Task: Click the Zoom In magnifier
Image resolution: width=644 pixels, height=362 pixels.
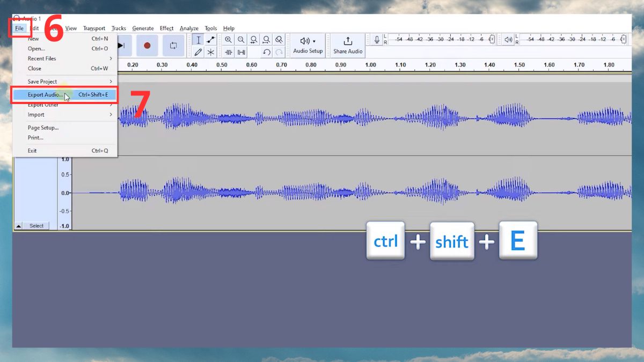Action: (229, 40)
